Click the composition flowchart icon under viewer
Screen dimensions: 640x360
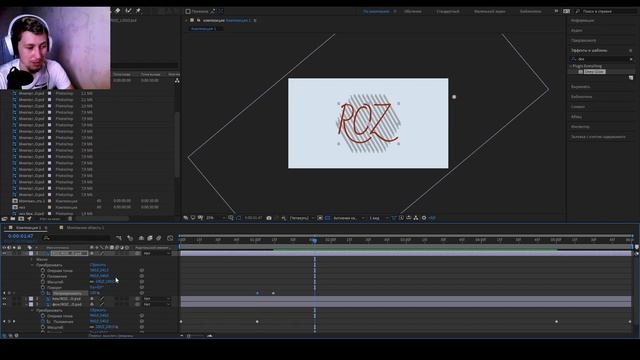point(416,218)
